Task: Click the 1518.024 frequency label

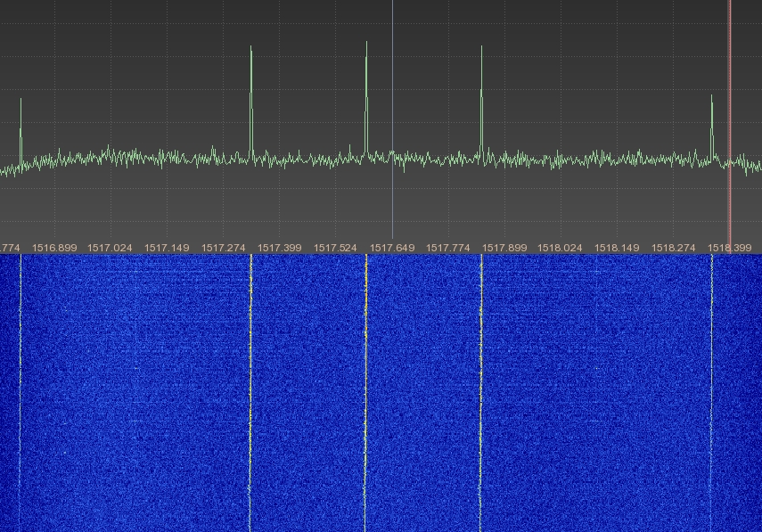Action: coord(561,247)
